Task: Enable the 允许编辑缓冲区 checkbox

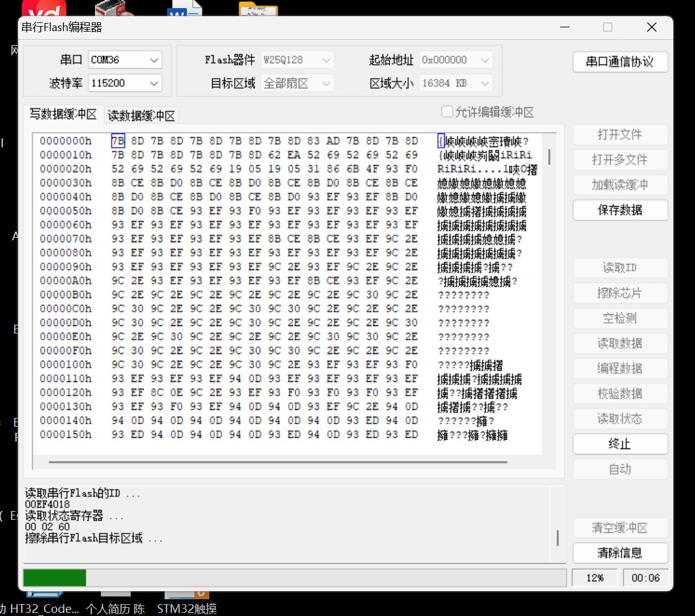Action: tap(447, 111)
